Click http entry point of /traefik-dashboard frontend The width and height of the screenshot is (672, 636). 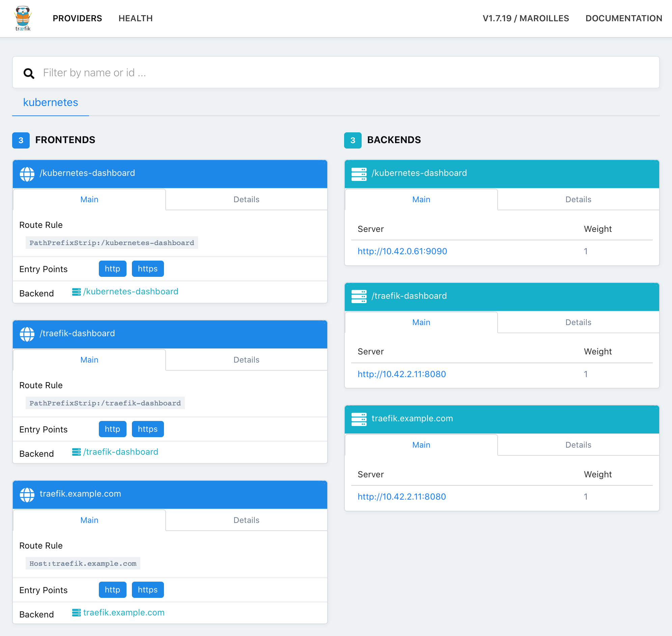click(x=112, y=429)
